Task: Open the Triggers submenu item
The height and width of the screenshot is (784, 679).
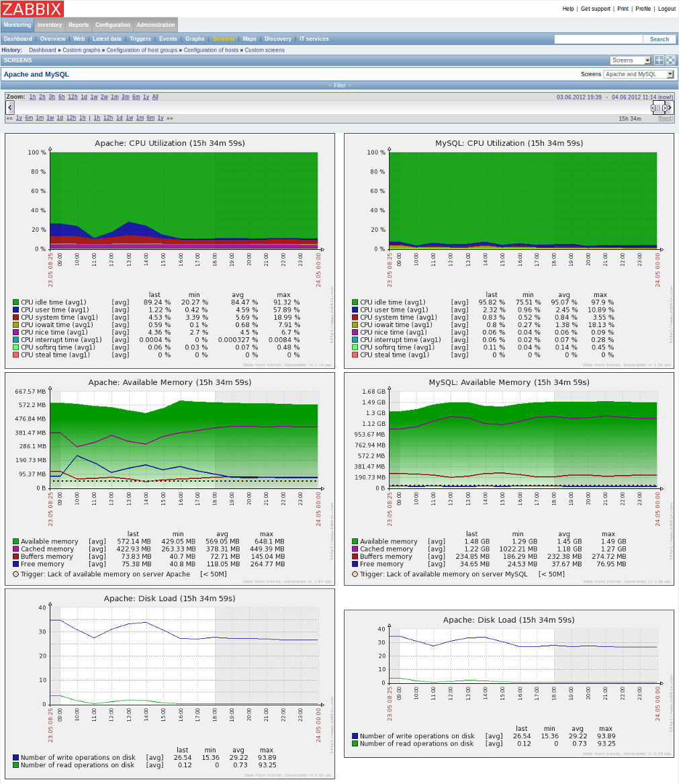Action: 140,39
